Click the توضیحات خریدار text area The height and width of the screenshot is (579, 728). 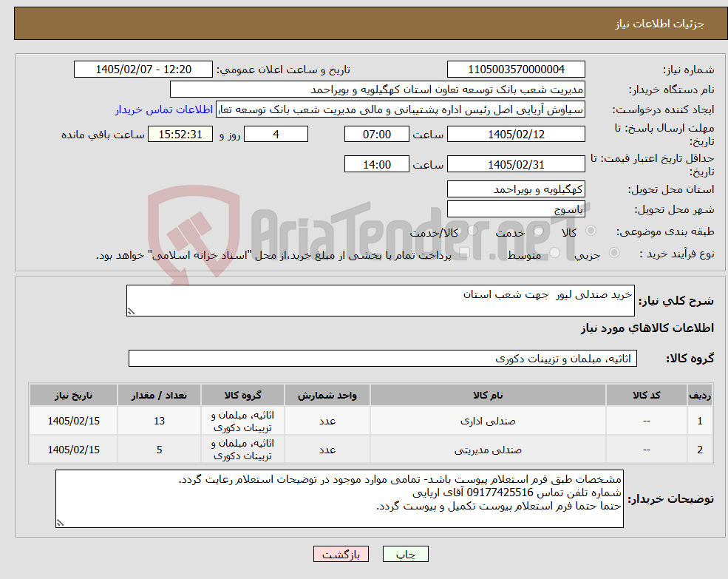pyautogui.click(x=339, y=498)
